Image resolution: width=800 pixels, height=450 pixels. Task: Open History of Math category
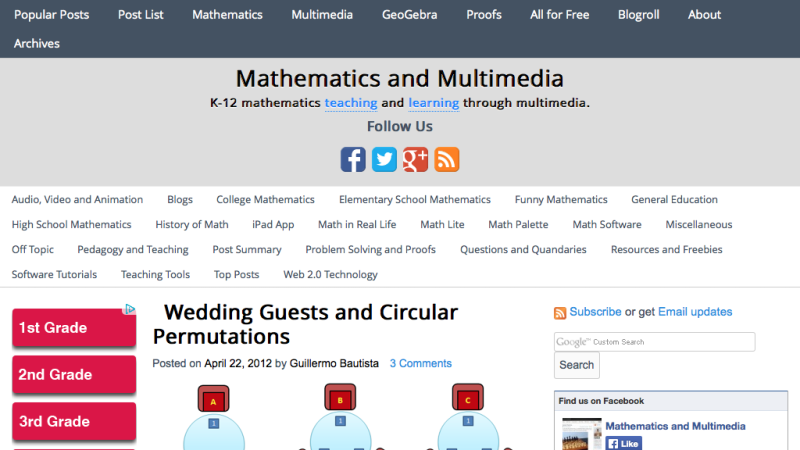(192, 224)
